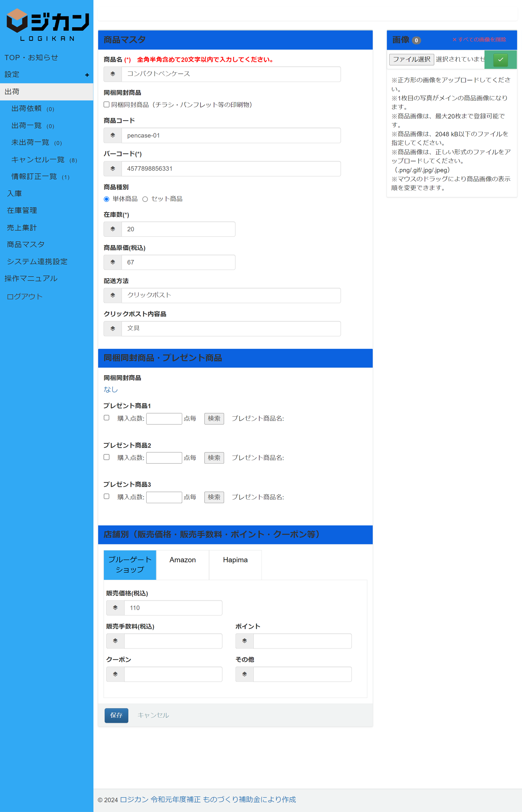Click the プレゼント商品2 購入点数 input box
522x812 pixels.
point(164,458)
